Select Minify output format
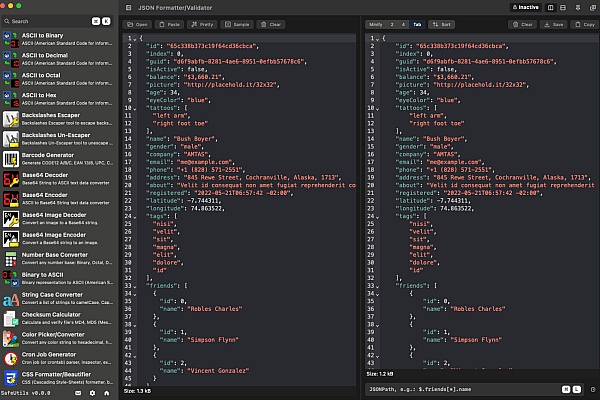This screenshot has height=400, width=600. point(376,24)
